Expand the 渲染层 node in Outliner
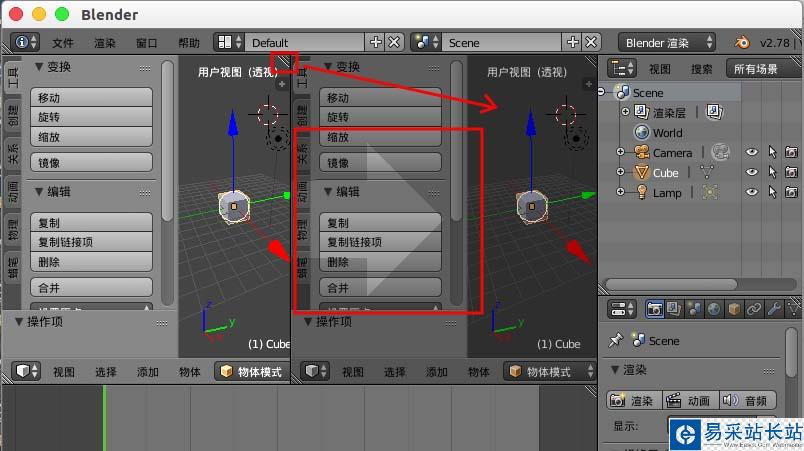This screenshot has width=804, height=451. (625, 111)
